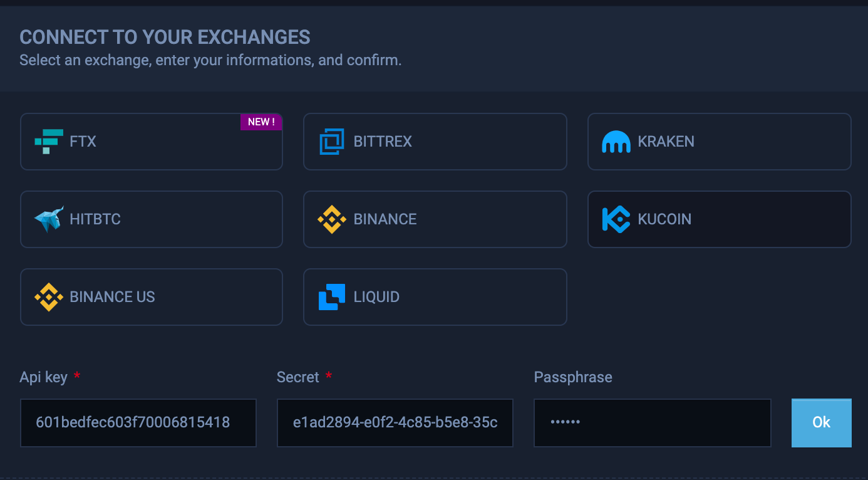Image resolution: width=868 pixels, height=480 pixels.
Task: Select the FTX exchange card
Action: [x=152, y=142]
